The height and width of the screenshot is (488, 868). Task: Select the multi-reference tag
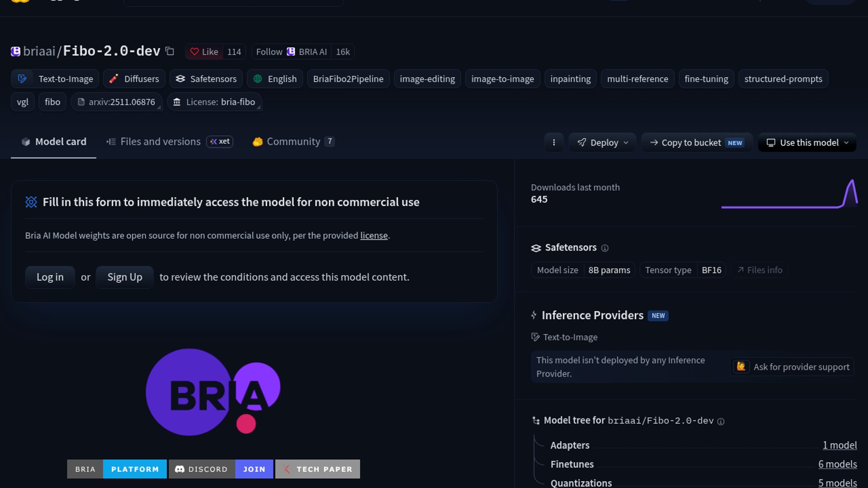(x=637, y=79)
